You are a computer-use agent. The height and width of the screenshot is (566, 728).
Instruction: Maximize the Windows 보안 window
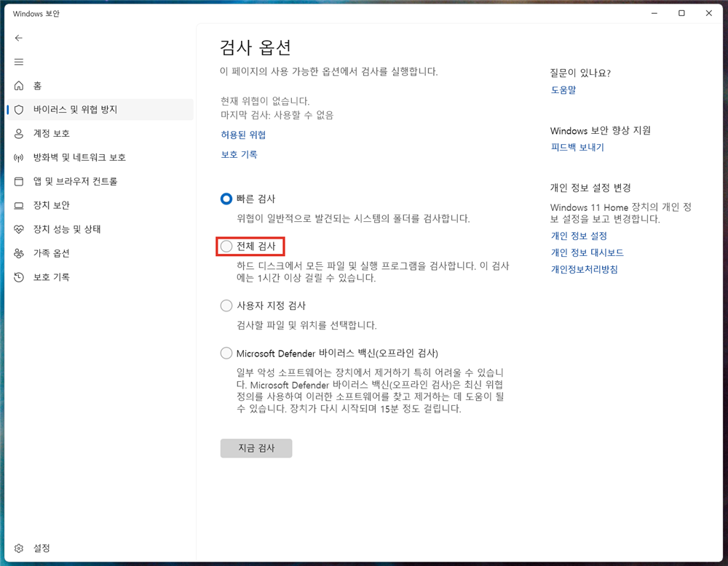pos(681,13)
